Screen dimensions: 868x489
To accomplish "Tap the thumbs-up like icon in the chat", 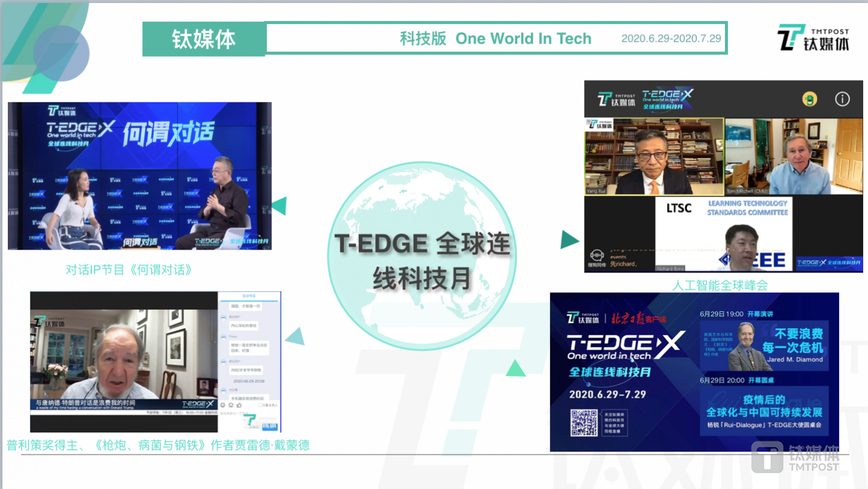I will 239,405.
